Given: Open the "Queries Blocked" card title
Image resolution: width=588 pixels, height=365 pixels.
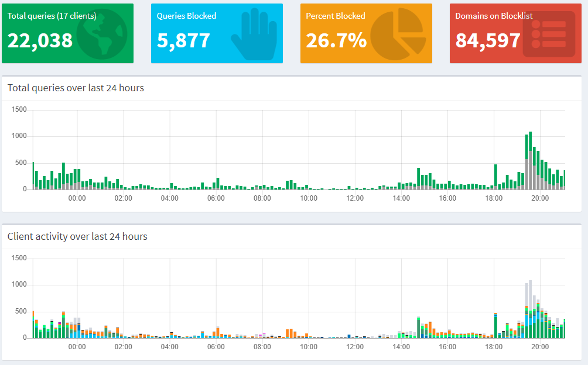Looking at the screenshot, I should 186,16.
